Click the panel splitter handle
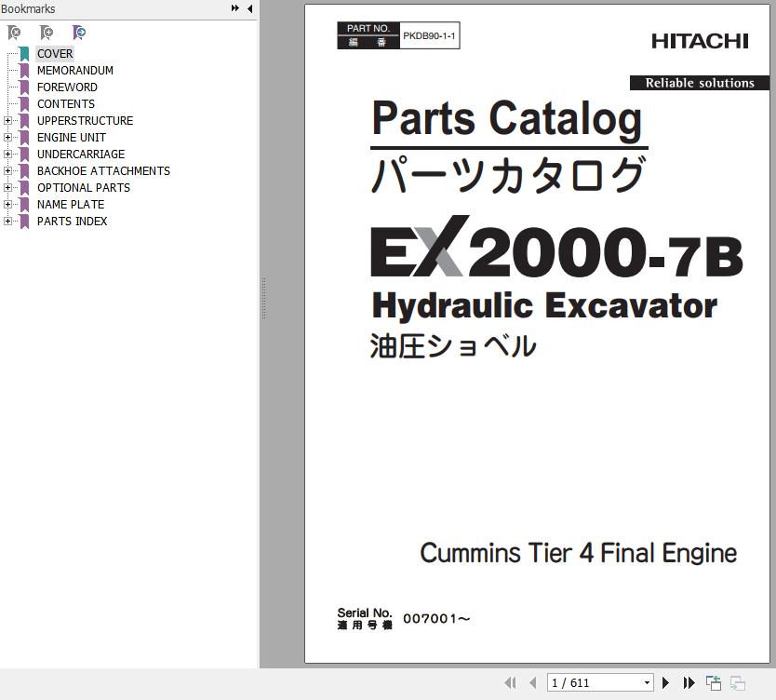The height and width of the screenshot is (700, 776). (x=263, y=298)
